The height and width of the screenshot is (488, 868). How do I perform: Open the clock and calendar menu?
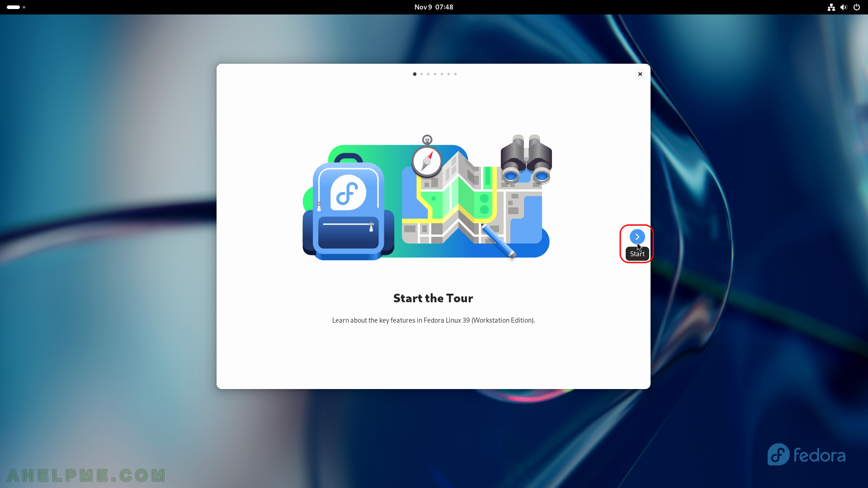click(x=434, y=7)
